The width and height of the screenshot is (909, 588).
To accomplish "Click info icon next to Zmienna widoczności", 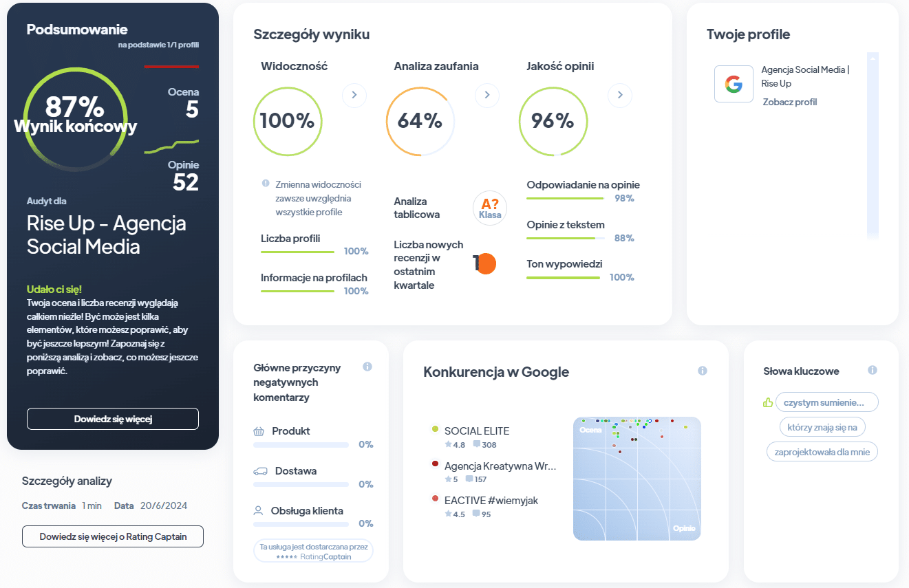I will point(266,184).
